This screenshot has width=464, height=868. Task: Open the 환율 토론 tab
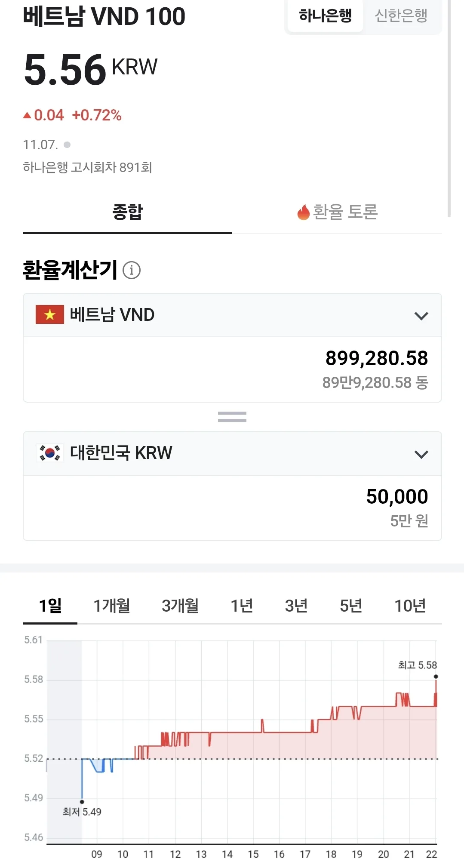point(337,212)
